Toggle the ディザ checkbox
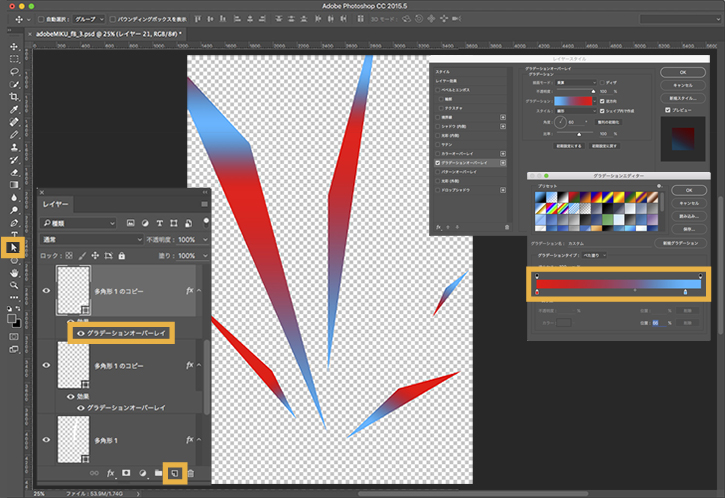The height and width of the screenshot is (498, 725). 602,82
